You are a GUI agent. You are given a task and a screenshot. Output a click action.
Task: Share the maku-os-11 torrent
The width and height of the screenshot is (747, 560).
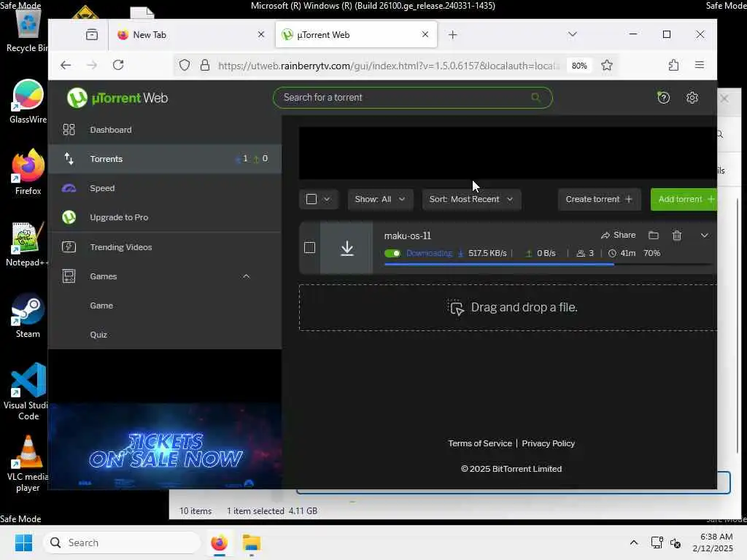click(x=619, y=236)
